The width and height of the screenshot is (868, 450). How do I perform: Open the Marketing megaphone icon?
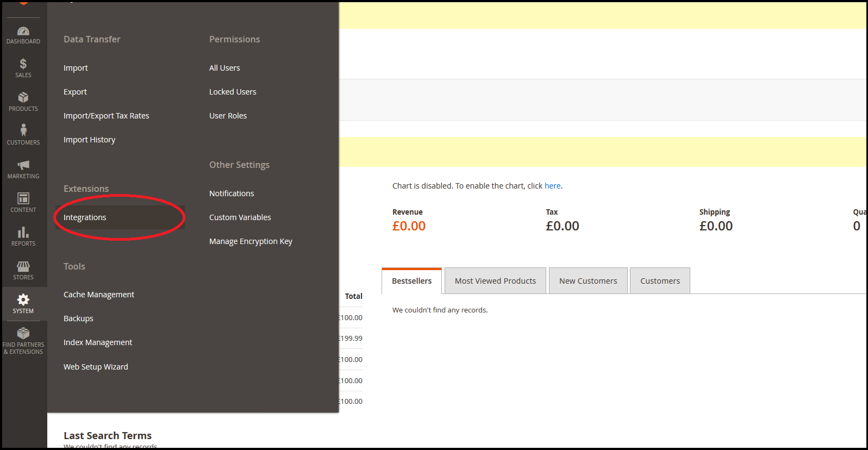[x=23, y=165]
